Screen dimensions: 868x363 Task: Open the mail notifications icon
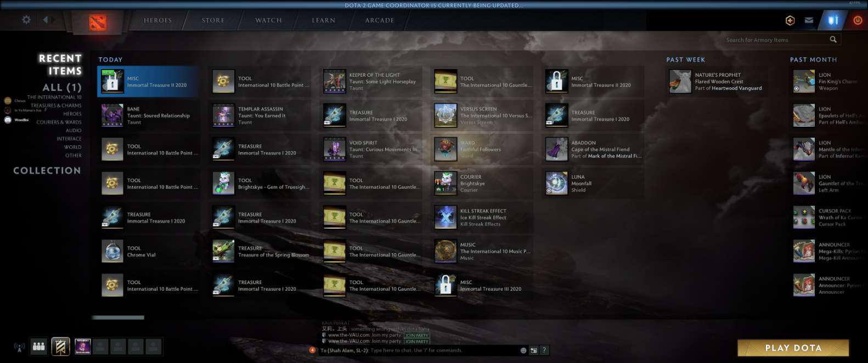(x=809, y=20)
